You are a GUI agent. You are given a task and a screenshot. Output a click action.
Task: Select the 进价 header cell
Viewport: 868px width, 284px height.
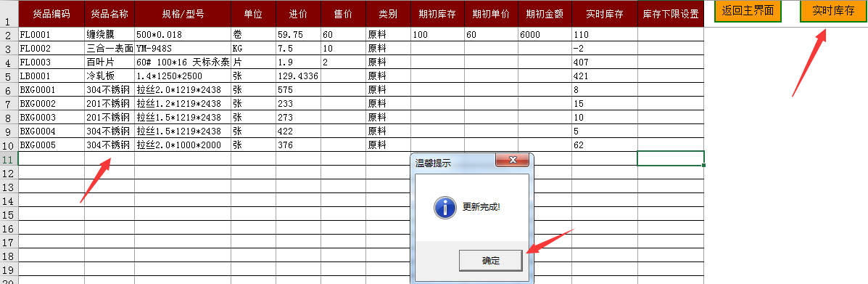[298, 14]
